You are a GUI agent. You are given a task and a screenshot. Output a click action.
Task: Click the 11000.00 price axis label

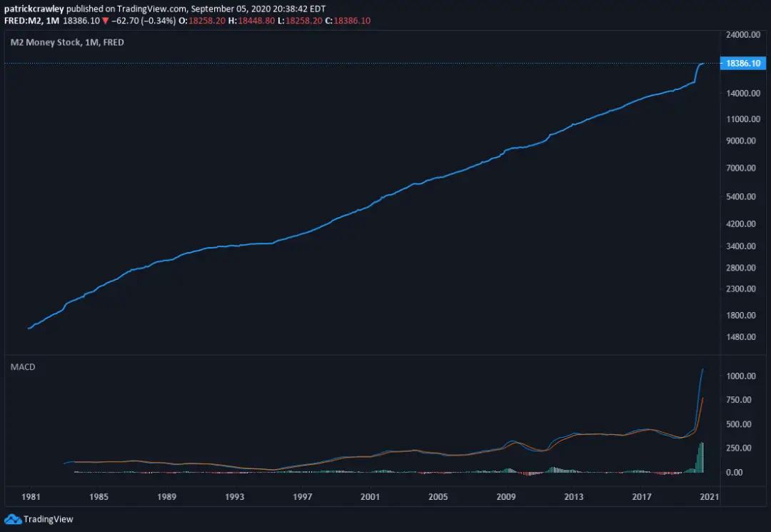coord(743,119)
